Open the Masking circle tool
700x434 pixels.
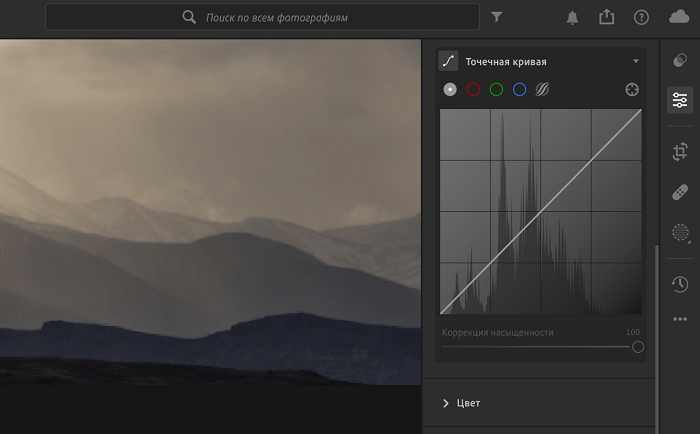coord(680,233)
